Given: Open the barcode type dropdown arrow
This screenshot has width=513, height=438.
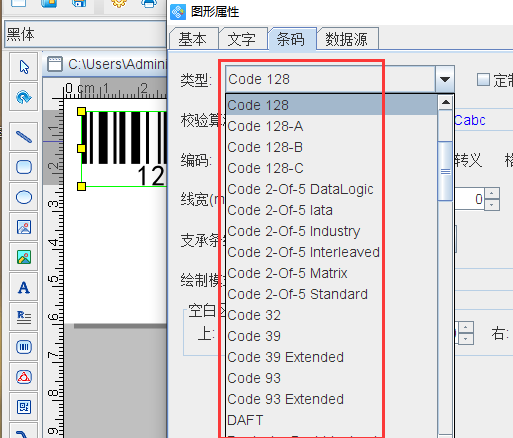Looking at the screenshot, I should coord(445,79).
